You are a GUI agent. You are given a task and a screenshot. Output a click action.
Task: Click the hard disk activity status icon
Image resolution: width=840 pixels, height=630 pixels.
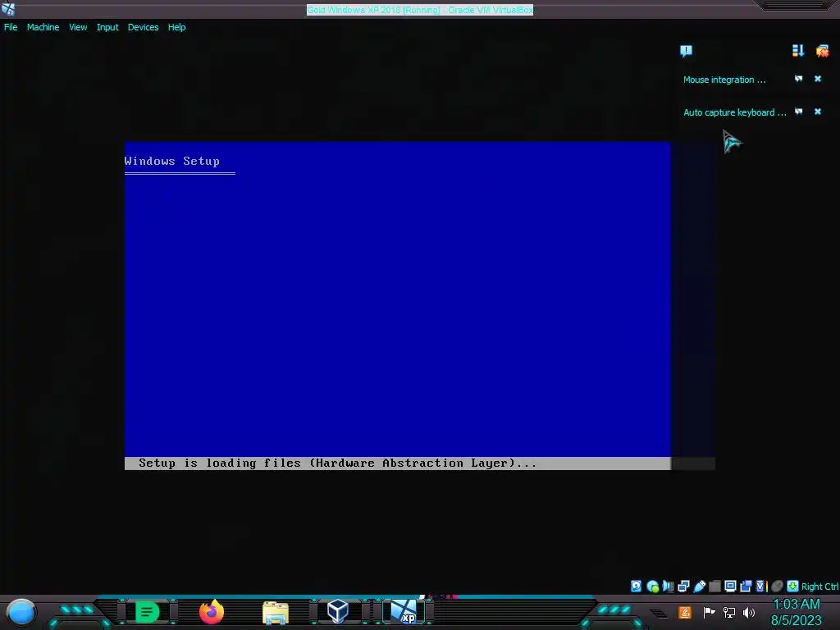click(636, 586)
